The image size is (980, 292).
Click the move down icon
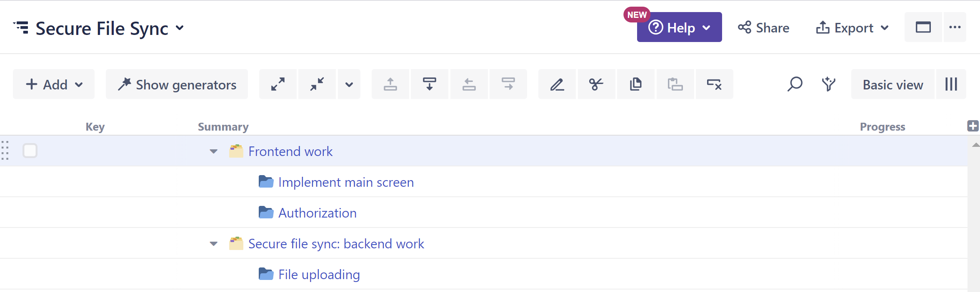(429, 84)
